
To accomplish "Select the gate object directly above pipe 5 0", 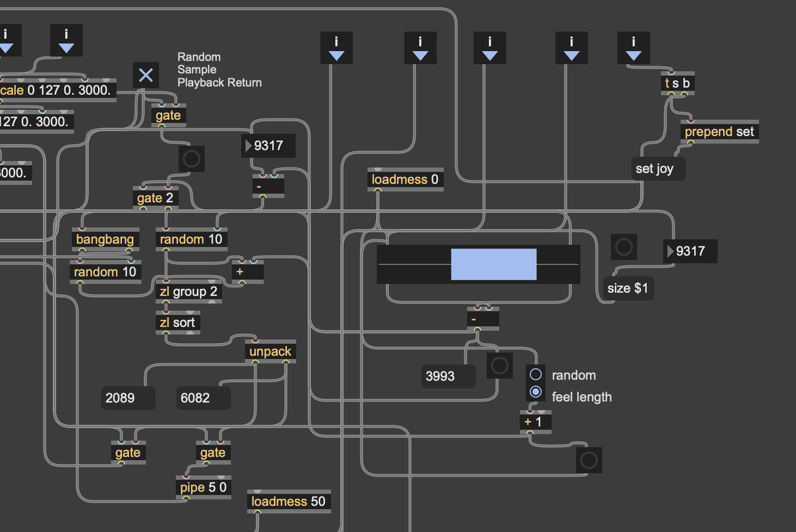I will (x=213, y=453).
